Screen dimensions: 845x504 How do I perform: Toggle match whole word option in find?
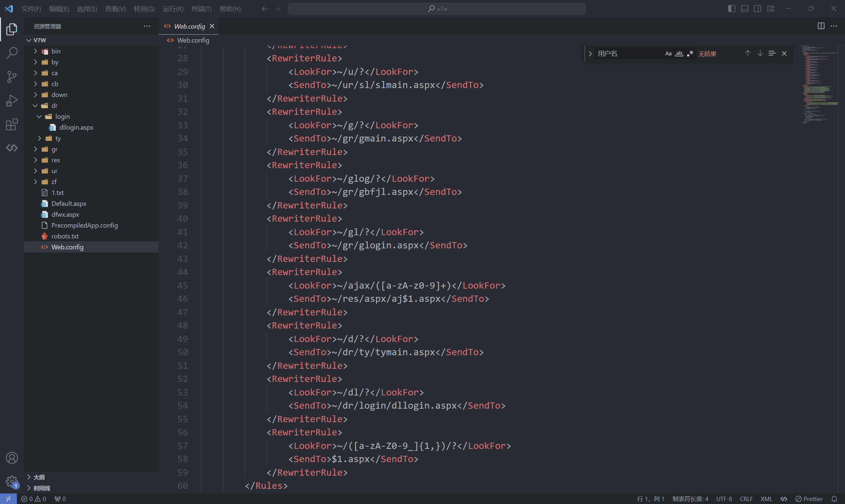coord(679,53)
